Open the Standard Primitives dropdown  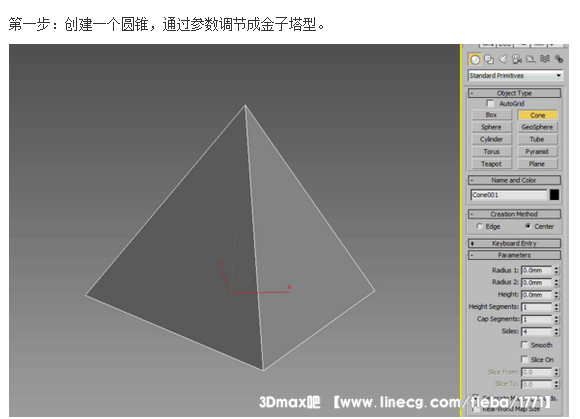pos(515,75)
